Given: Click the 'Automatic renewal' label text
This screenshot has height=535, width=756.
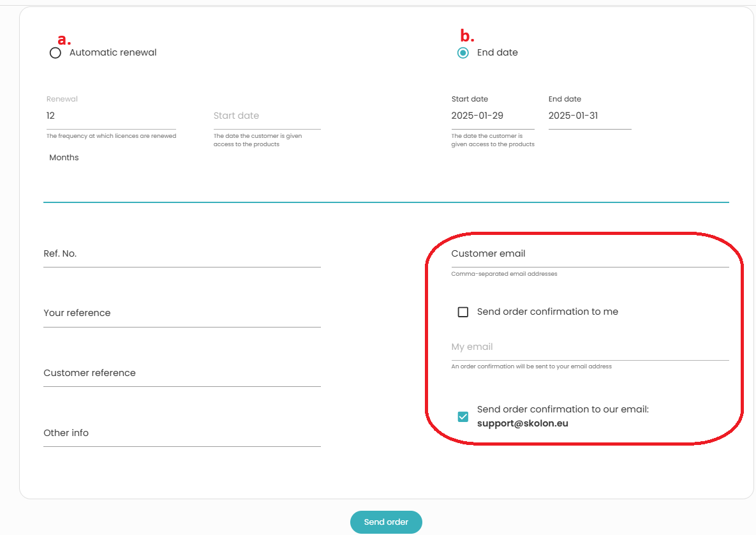Looking at the screenshot, I should point(113,52).
